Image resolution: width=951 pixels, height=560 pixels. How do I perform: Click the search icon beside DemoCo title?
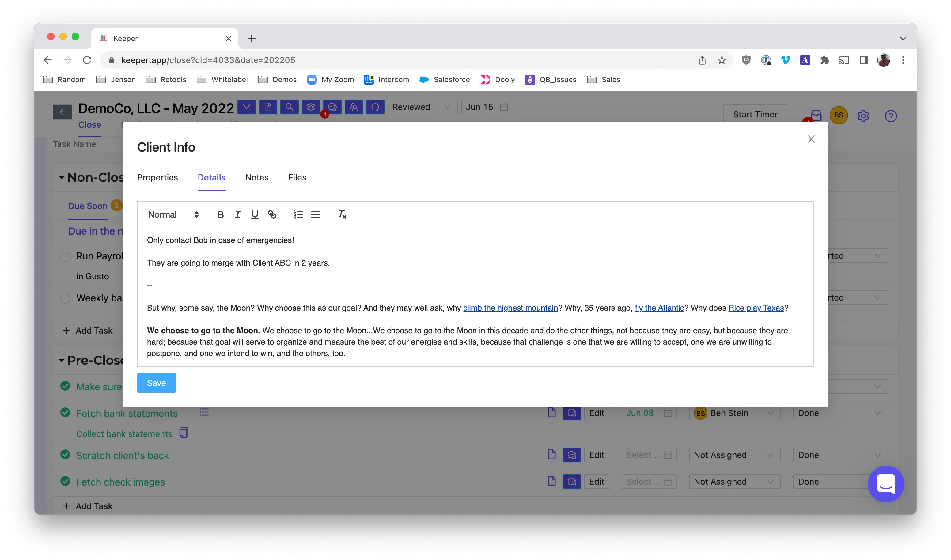(289, 107)
